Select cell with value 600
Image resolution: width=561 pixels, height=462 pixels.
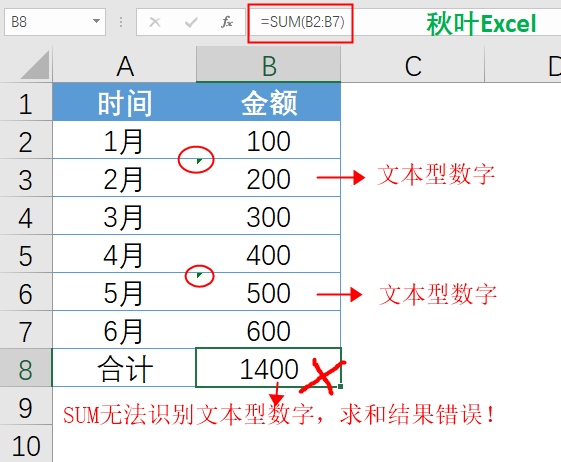tap(268, 330)
